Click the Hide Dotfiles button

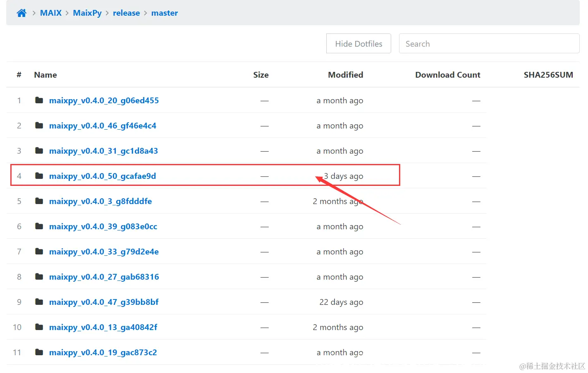pyautogui.click(x=359, y=44)
